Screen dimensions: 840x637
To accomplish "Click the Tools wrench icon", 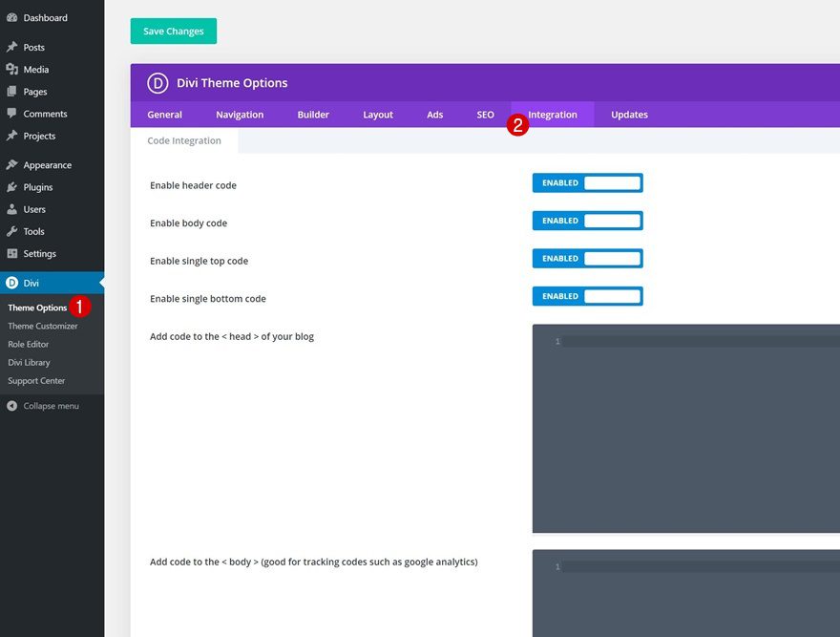I will click(11, 231).
